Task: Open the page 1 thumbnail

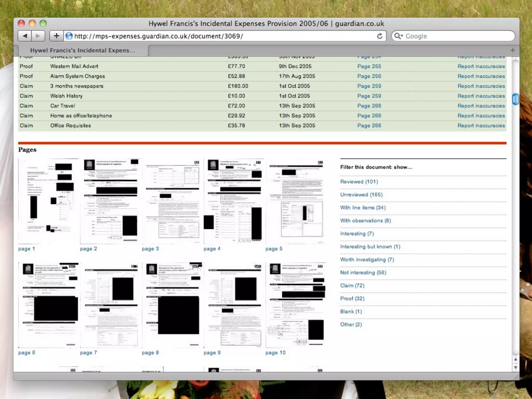Action: (x=48, y=201)
